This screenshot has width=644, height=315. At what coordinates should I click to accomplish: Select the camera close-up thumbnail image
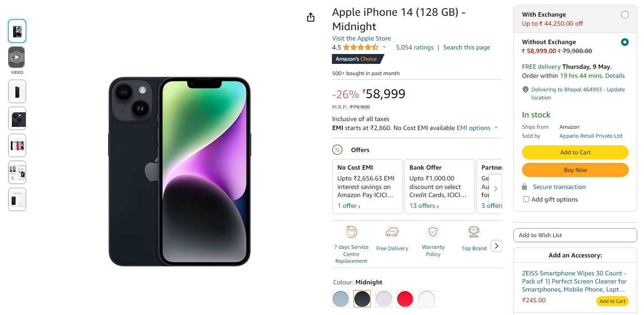coord(17,119)
